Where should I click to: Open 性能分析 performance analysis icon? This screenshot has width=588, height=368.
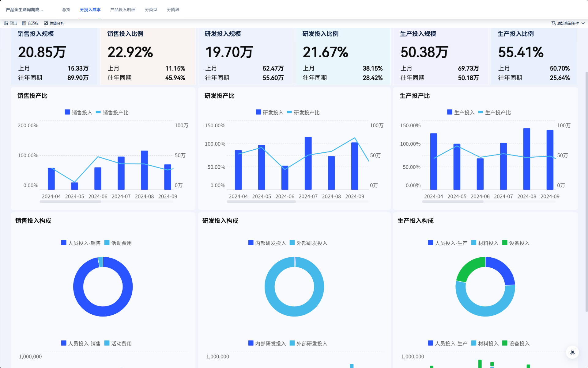pyautogui.click(x=46, y=23)
